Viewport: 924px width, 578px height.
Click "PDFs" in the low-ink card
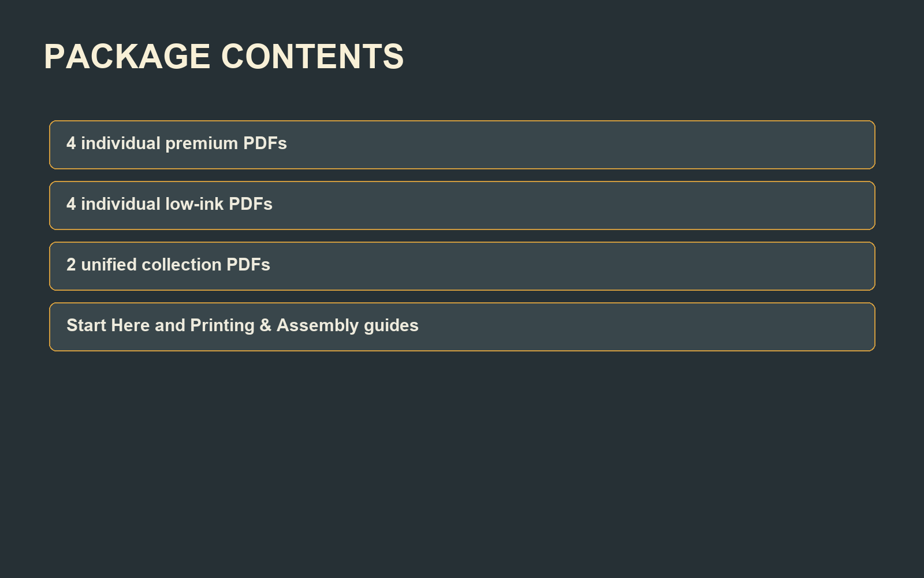tap(251, 204)
